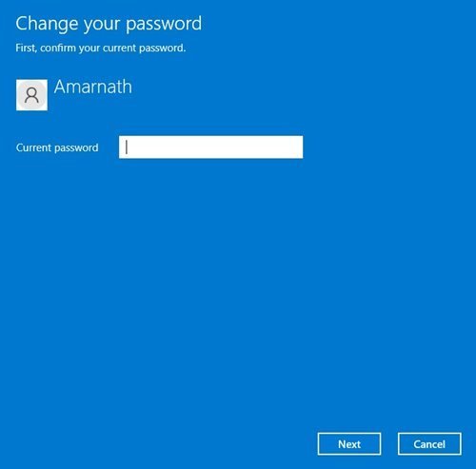The width and height of the screenshot is (476, 469).
Task: Select the account name Amarnath
Action: (93, 87)
